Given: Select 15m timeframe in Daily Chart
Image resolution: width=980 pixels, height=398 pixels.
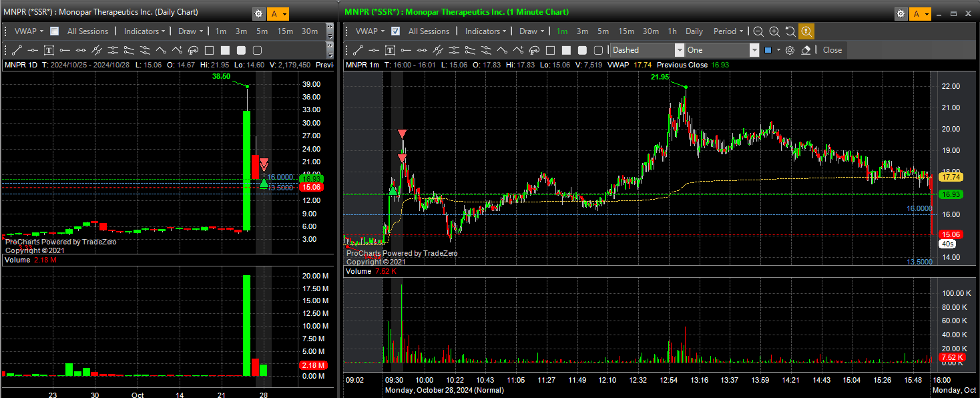Looking at the screenshot, I should click(285, 31).
